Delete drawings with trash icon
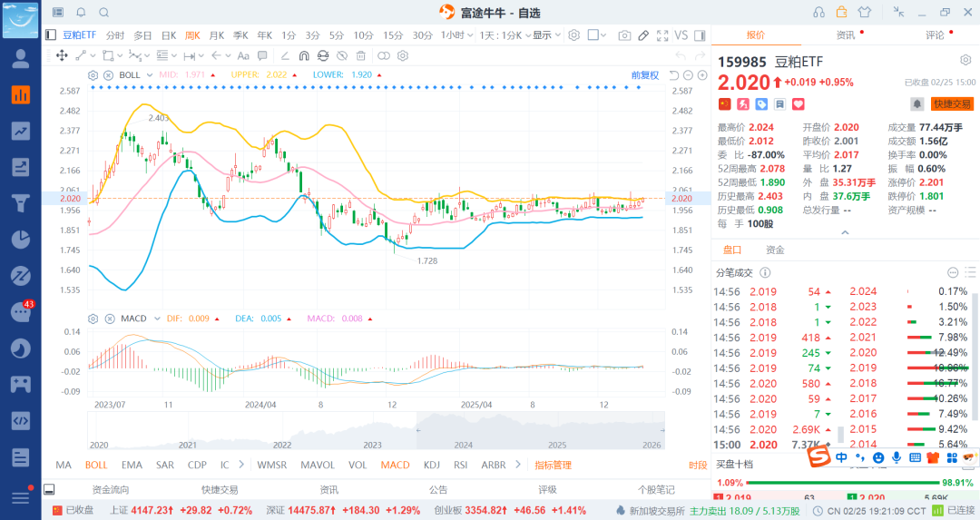Image resolution: width=980 pixels, height=520 pixels. coord(360,55)
